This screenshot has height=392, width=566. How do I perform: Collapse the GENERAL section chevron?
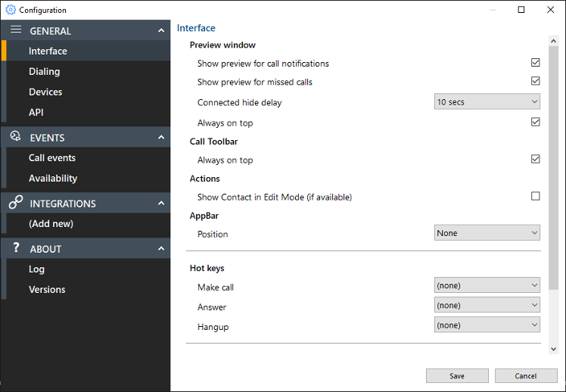(160, 31)
